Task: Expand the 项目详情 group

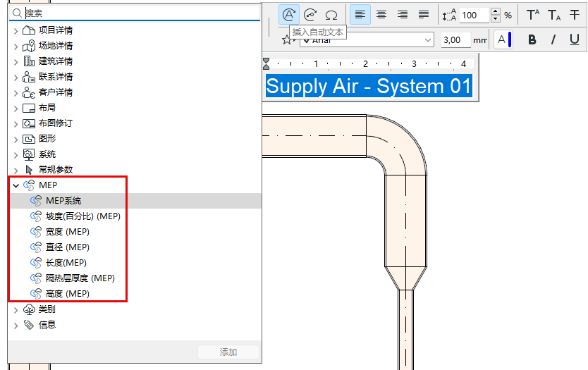Action: click(16, 31)
